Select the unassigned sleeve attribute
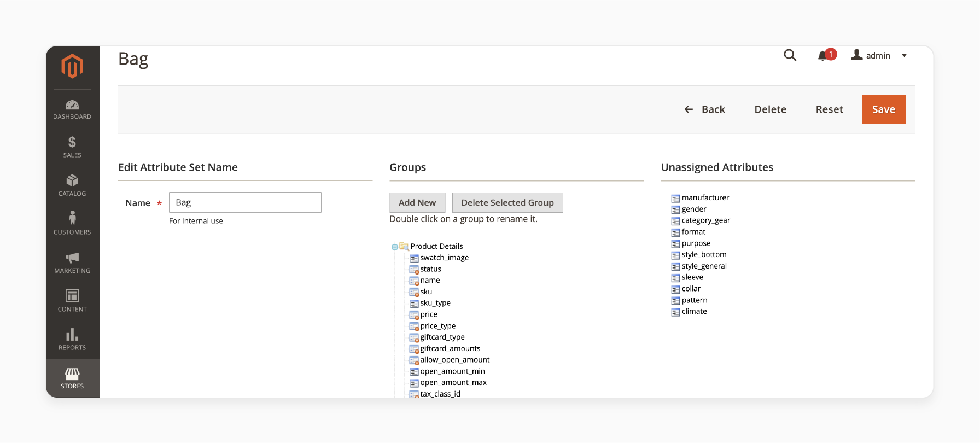The image size is (980, 443). (x=692, y=277)
